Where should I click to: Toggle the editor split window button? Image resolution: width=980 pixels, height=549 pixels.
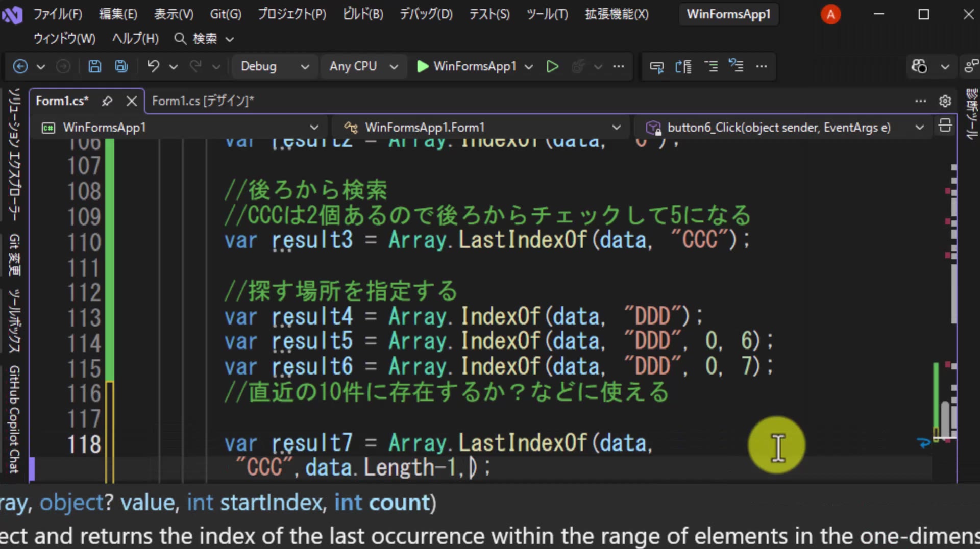[945, 126]
